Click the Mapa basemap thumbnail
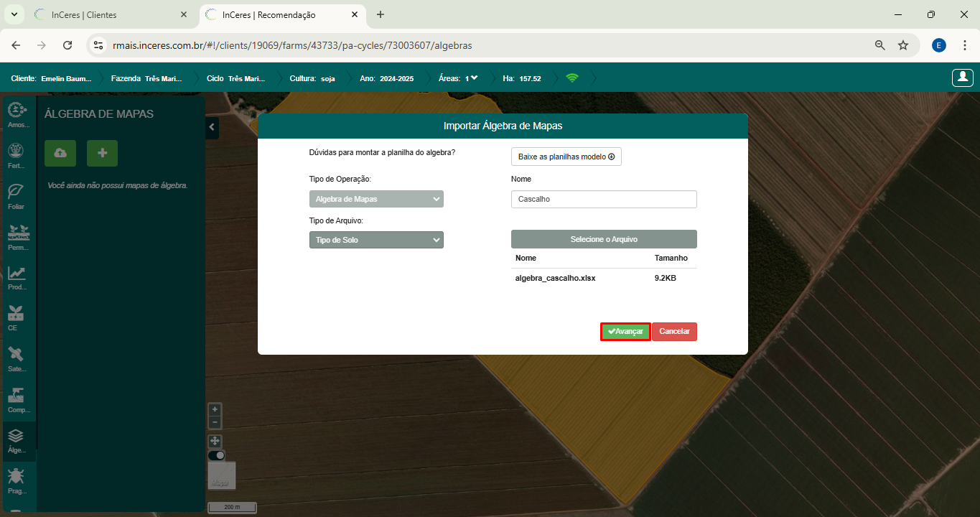The image size is (980, 517). (221, 476)
